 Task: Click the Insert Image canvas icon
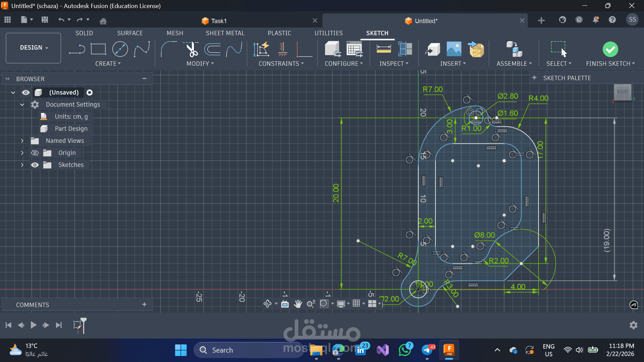click(x=454, y=50)
